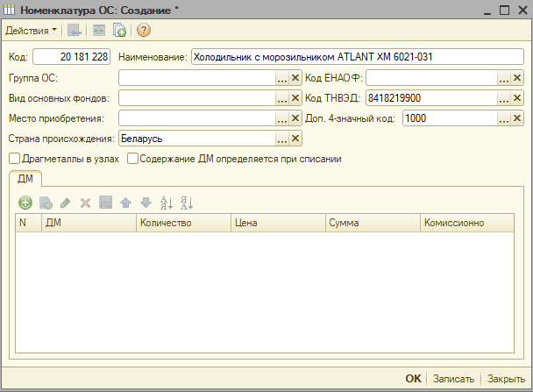
Task: Open the Действия dropdown menu
Action: point(31,31)
